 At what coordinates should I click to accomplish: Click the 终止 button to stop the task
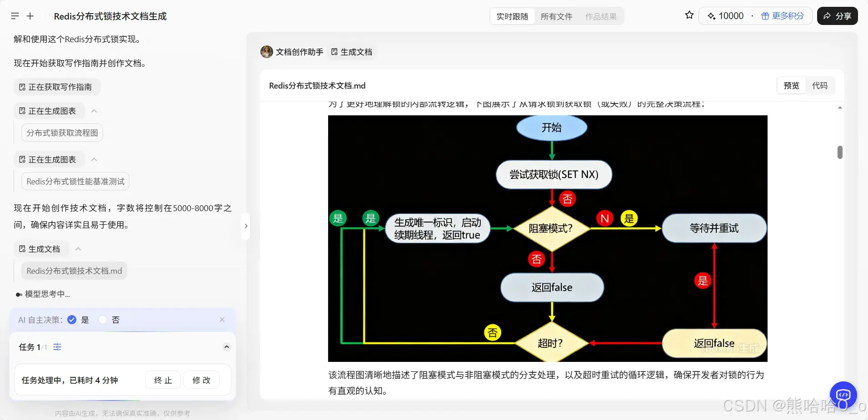(x=162, y=380)
